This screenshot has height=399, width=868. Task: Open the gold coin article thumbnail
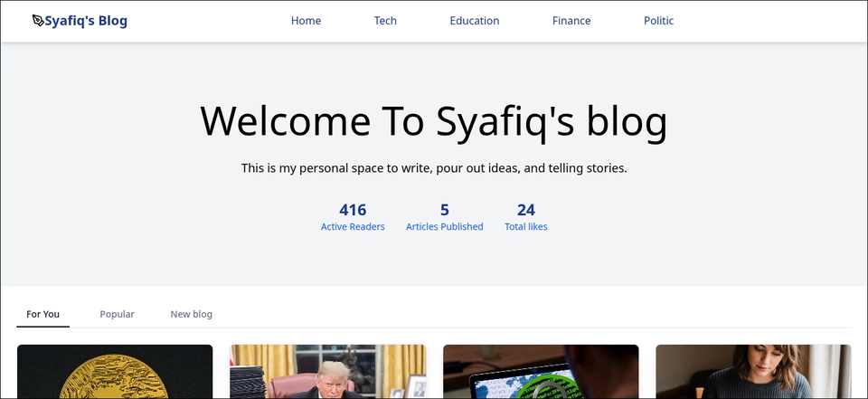115,372
